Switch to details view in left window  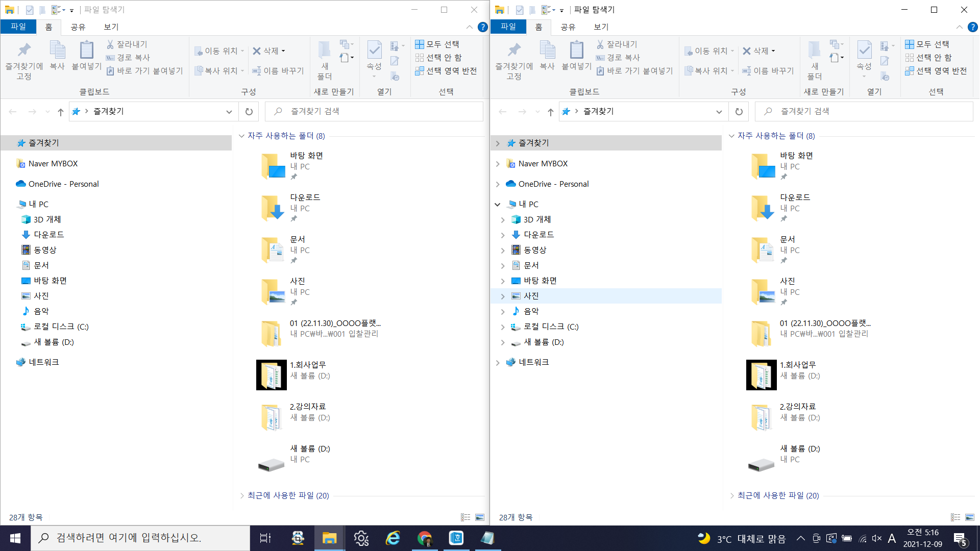465,517
